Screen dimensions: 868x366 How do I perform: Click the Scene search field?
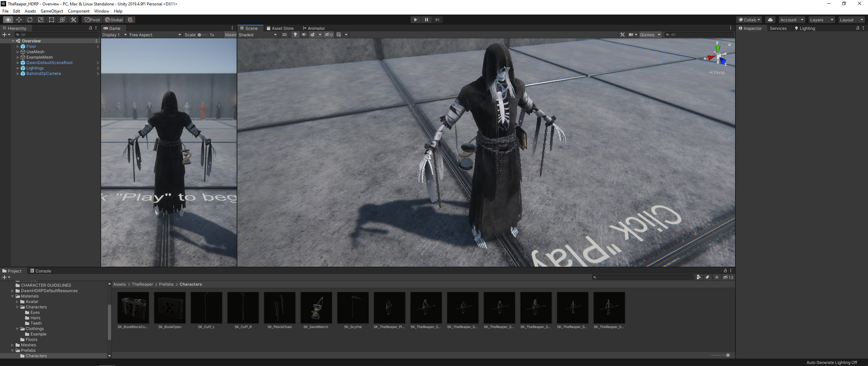coord(699,35)
